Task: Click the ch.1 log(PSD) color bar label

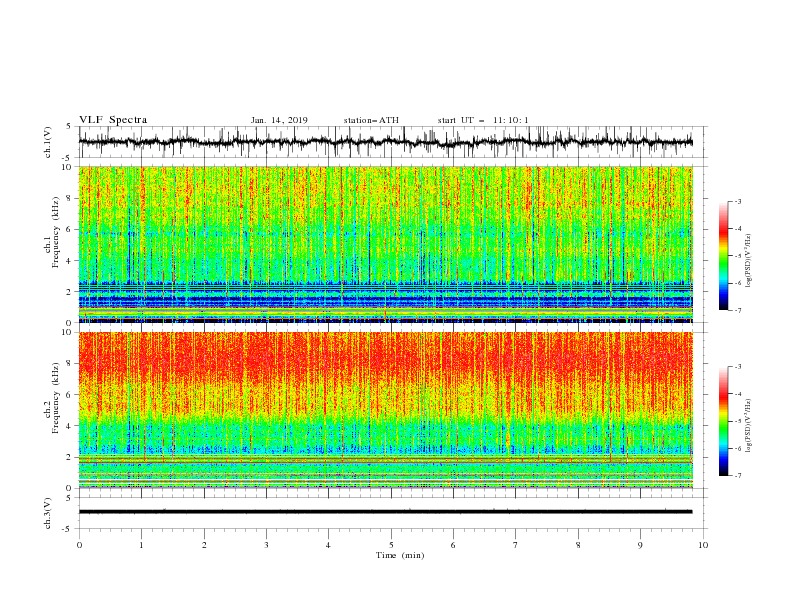Action: pos(749,261)
